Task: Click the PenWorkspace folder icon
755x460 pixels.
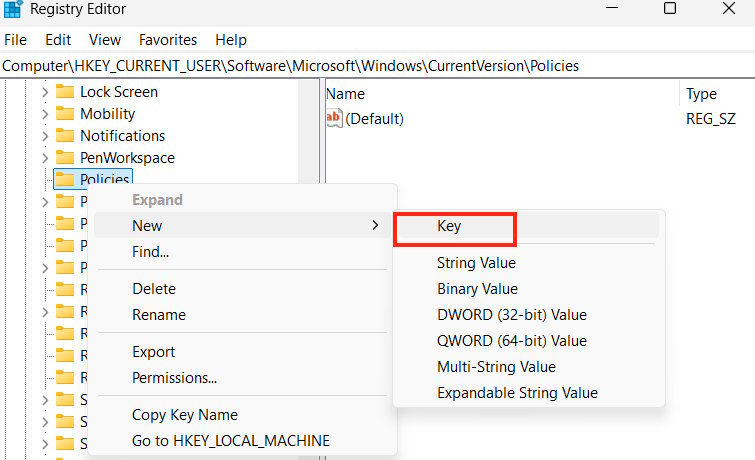Action: [x=65, y=158]
